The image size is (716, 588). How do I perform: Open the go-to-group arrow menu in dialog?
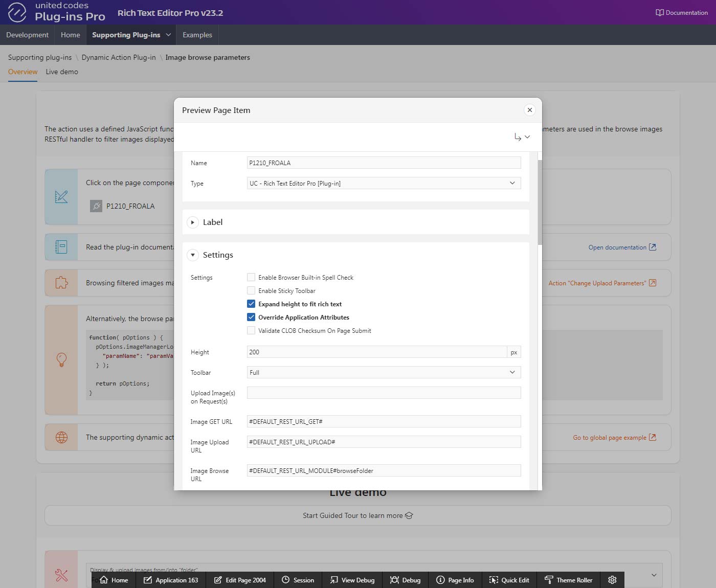click(522, 137)
